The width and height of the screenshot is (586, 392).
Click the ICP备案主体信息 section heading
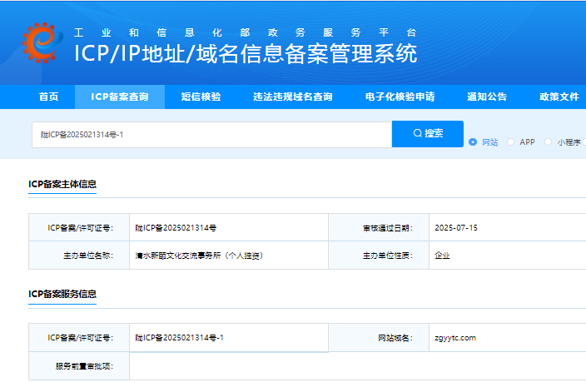(62, 184)
